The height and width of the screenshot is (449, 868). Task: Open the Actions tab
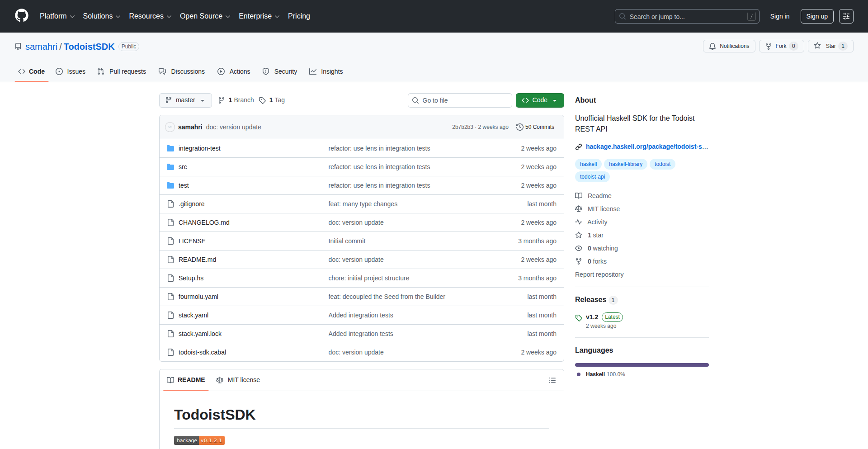(234, 71)
